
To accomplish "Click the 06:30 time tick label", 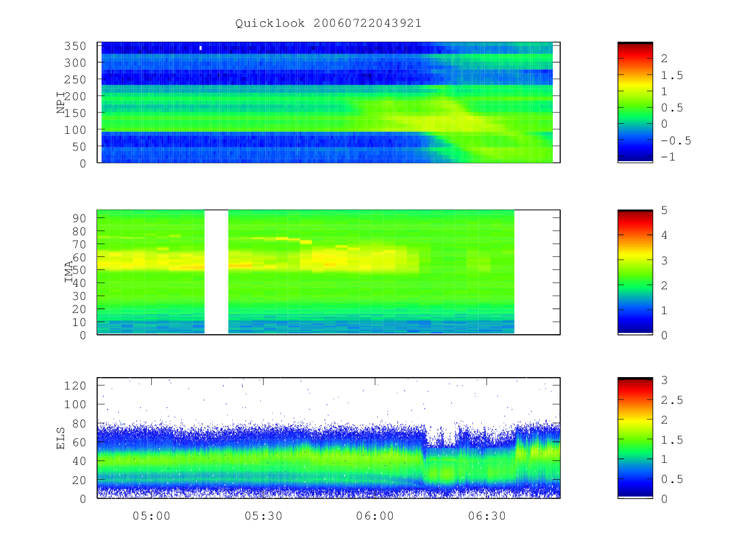I will tap(486, 516).
